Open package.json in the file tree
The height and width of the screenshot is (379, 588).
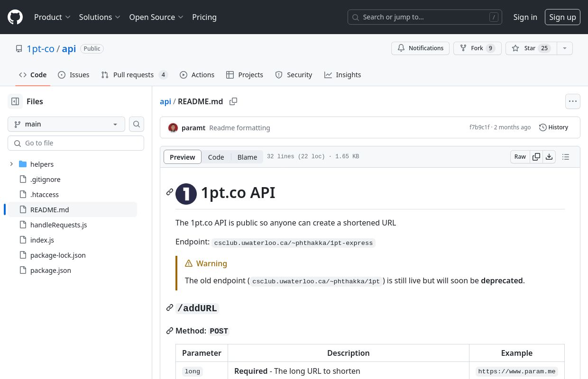tap(50, 271)
